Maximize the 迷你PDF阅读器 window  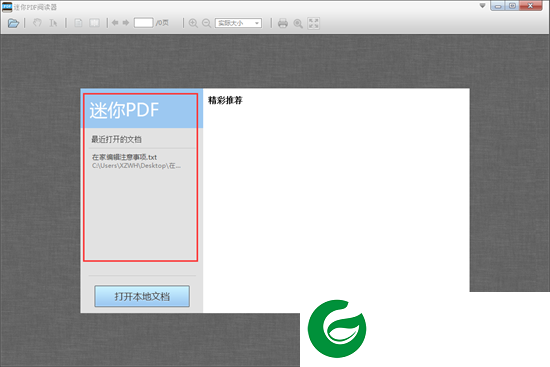(512, 6)
